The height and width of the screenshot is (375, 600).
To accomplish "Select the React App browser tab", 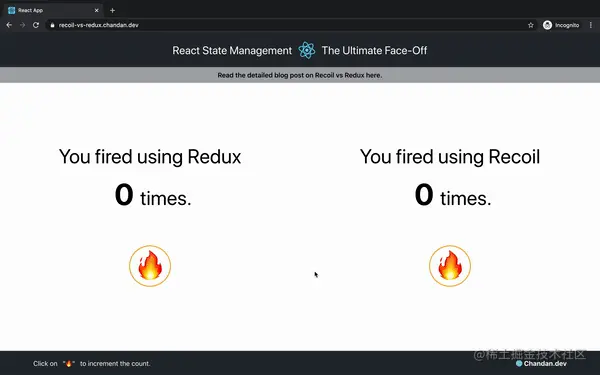I will click(x=53, y=10).
